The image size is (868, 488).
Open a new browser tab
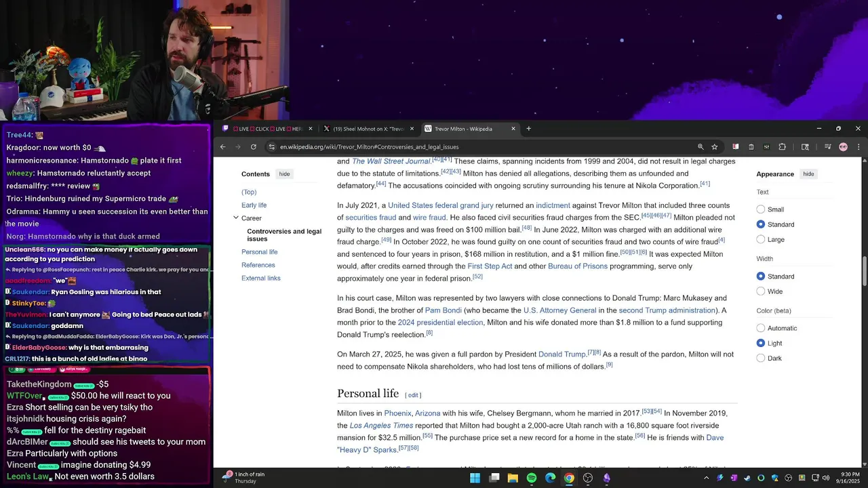(x=529, y=129)
